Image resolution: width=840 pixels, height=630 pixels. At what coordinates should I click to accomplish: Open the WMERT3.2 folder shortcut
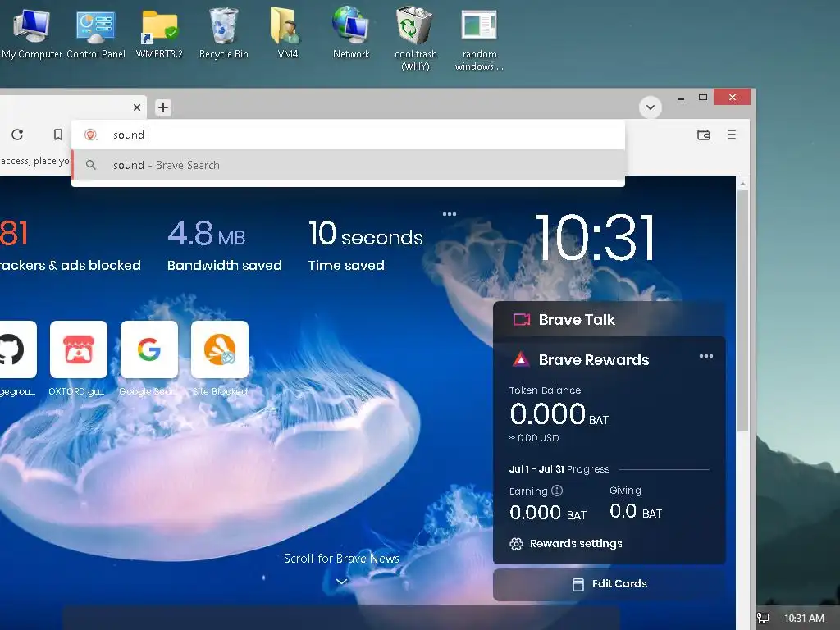[159, 33]
